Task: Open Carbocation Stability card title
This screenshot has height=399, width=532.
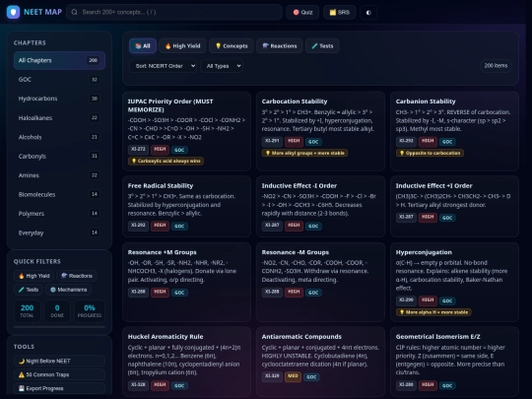Action: click(295, 101)
